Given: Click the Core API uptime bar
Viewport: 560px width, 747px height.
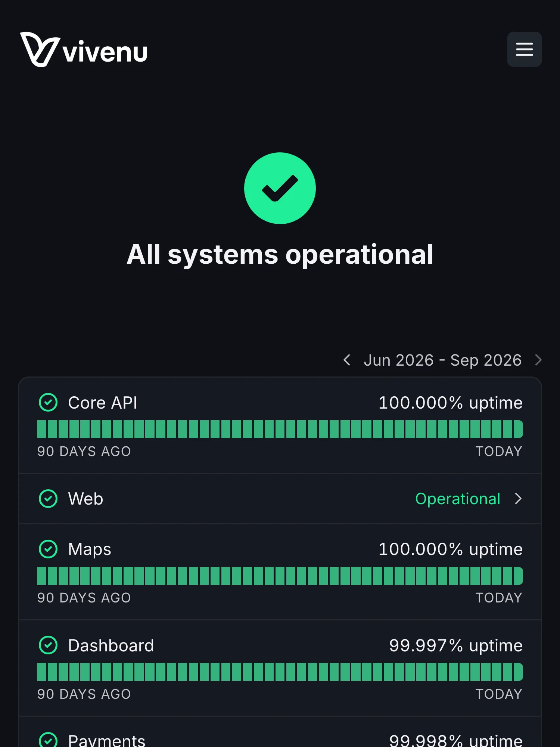Looking at the screenshot, I should pos(280,429).
